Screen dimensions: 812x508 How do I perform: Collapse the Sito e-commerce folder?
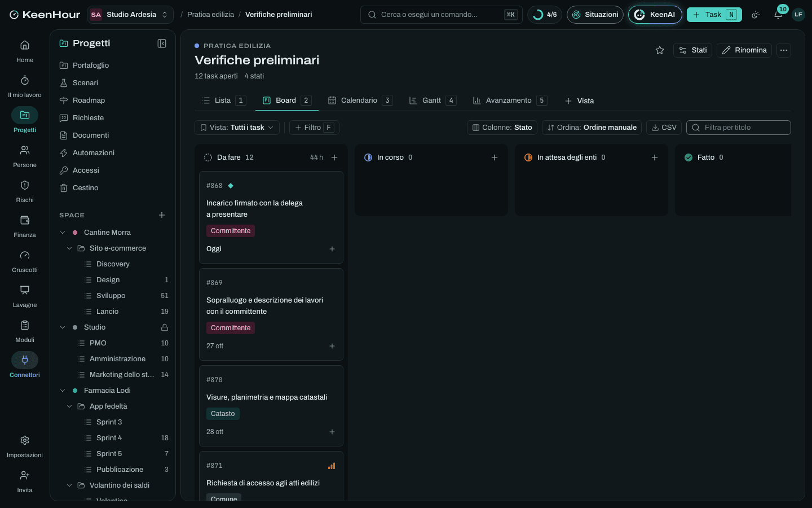point(69,248)
